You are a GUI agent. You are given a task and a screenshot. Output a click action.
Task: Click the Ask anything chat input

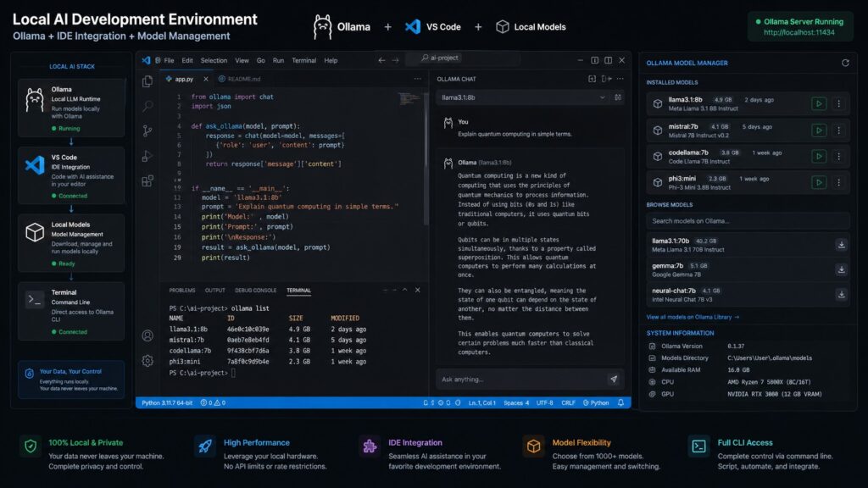pyautogui.click(x=522, y=379)
